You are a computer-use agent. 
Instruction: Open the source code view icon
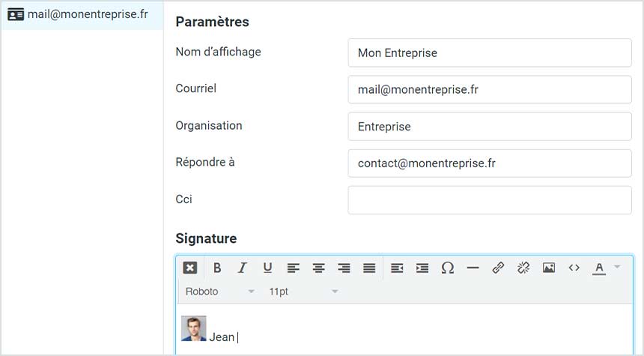[x=574, y=268]
